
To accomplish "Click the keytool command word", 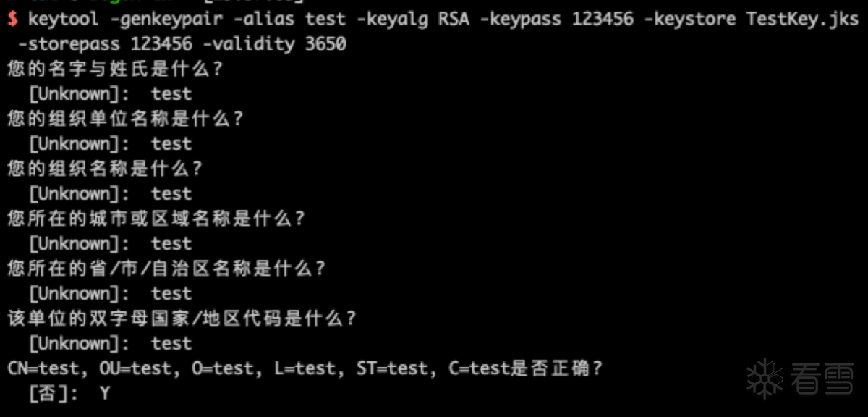I will (64, 20).
